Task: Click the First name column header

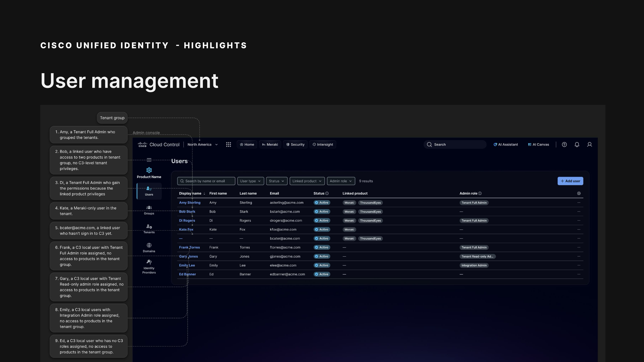Action: tap(218, 193)
